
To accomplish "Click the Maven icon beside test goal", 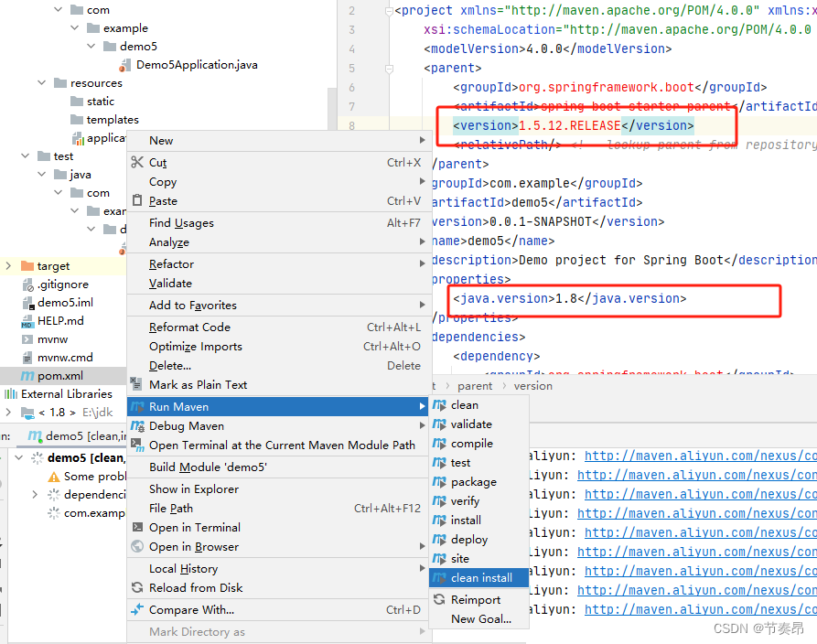I will point(439,463).
